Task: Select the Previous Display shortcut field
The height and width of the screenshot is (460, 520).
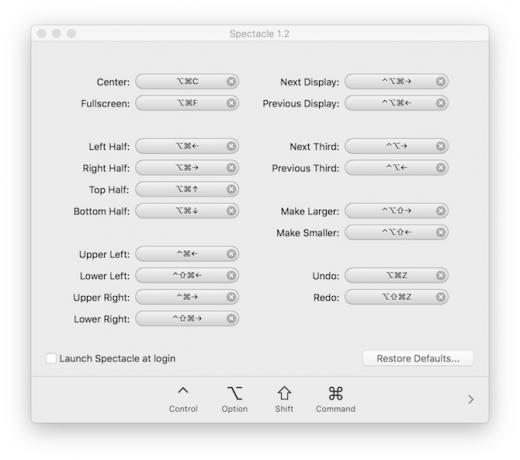Action: (396, 103)
